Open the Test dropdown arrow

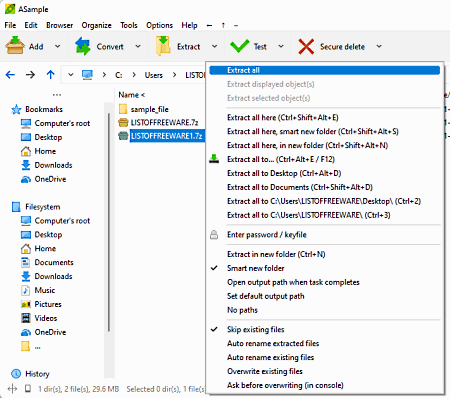click(281, 46)
